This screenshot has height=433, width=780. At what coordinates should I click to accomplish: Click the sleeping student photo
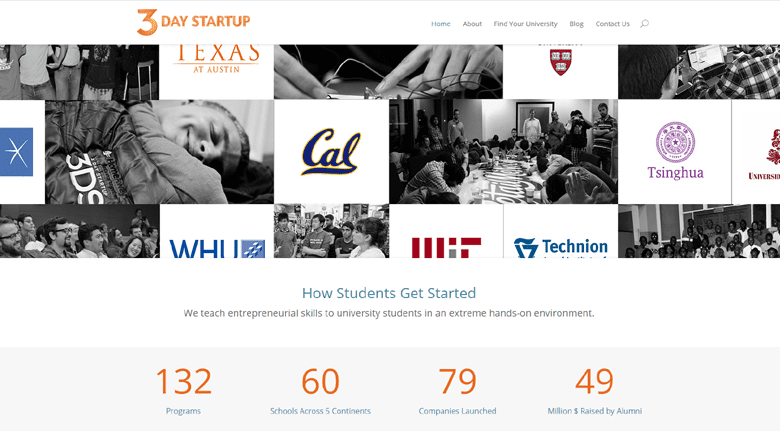pyautogui.click(x=159, y=152)
